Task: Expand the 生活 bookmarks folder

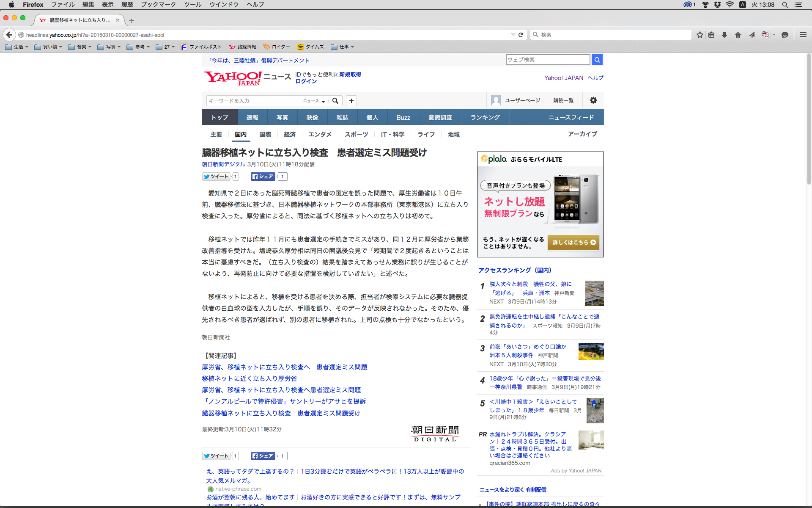Action: point(17,47)
